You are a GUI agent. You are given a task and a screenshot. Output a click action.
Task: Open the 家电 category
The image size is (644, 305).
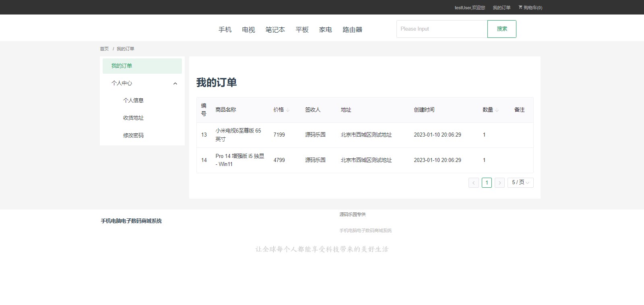tap(325, 29)
